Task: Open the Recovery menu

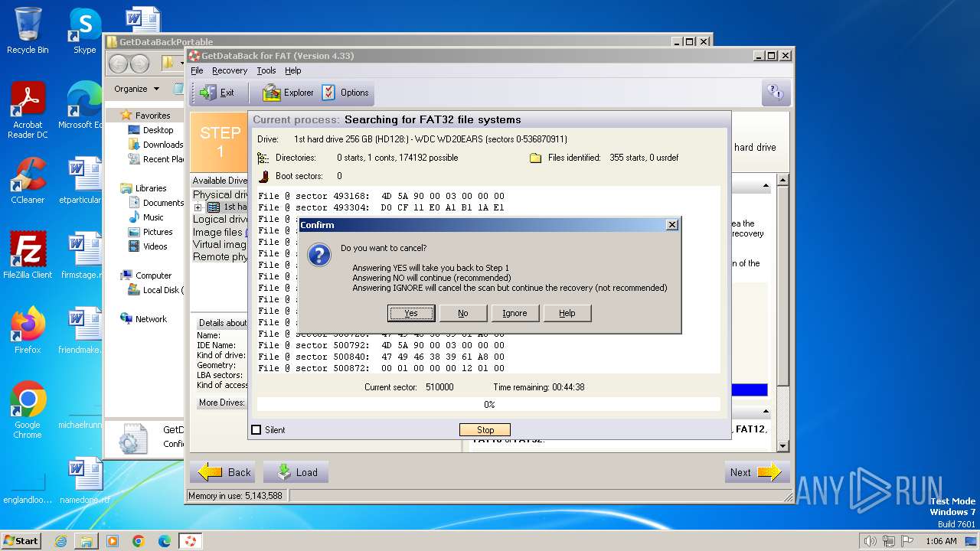Action: pos(230,70)
